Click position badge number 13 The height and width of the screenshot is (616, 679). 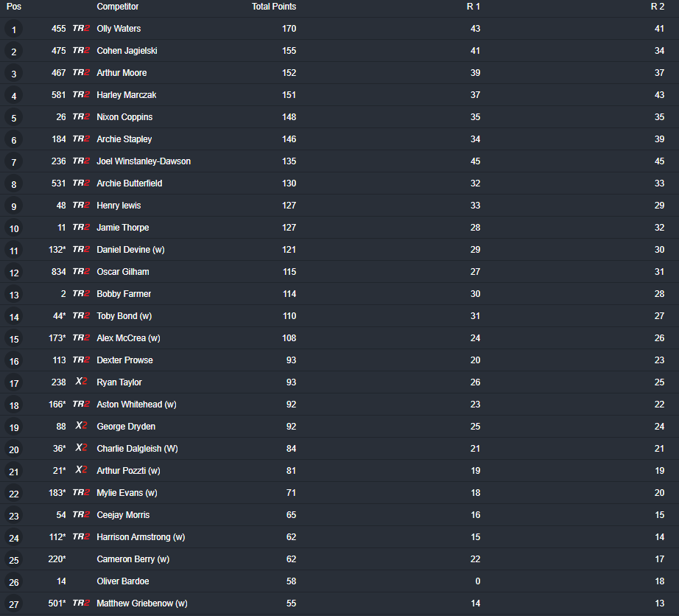(14, 295)
